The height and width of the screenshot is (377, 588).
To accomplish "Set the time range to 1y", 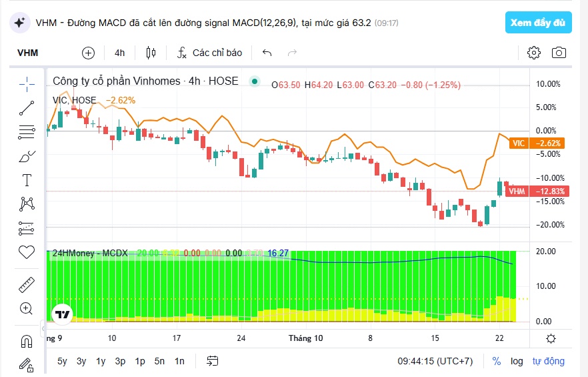I will pyautogui.click(x=101, y=361).
